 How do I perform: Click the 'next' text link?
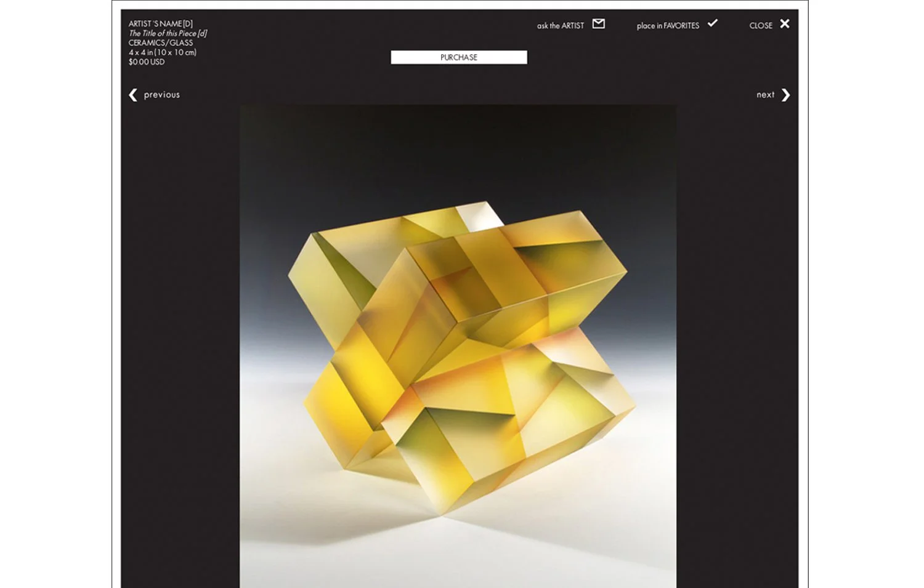[766, 95]
